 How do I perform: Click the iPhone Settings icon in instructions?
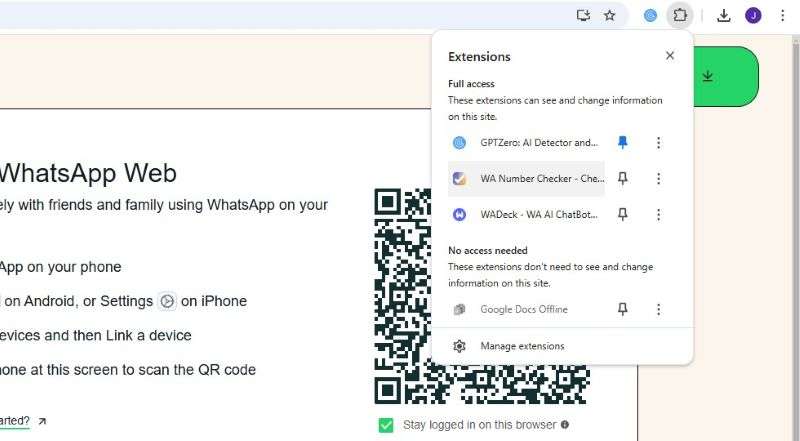click(167, 301)
